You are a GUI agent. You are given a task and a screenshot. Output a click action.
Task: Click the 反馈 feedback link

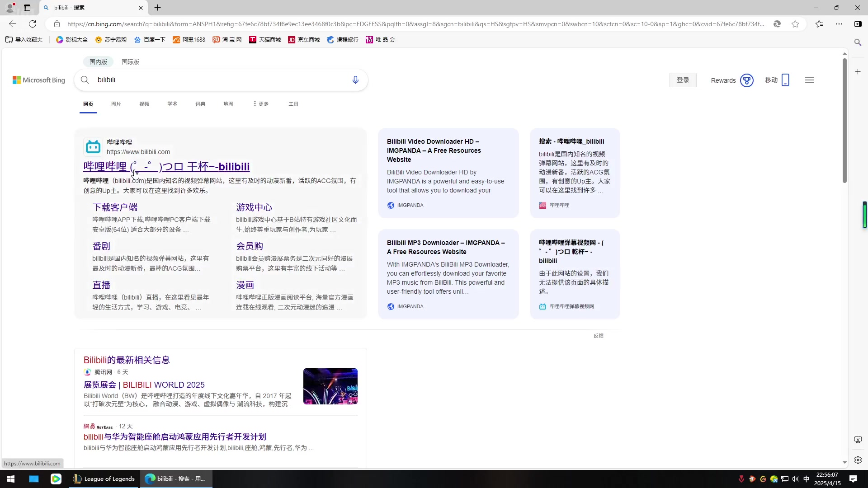coord(599,336)
